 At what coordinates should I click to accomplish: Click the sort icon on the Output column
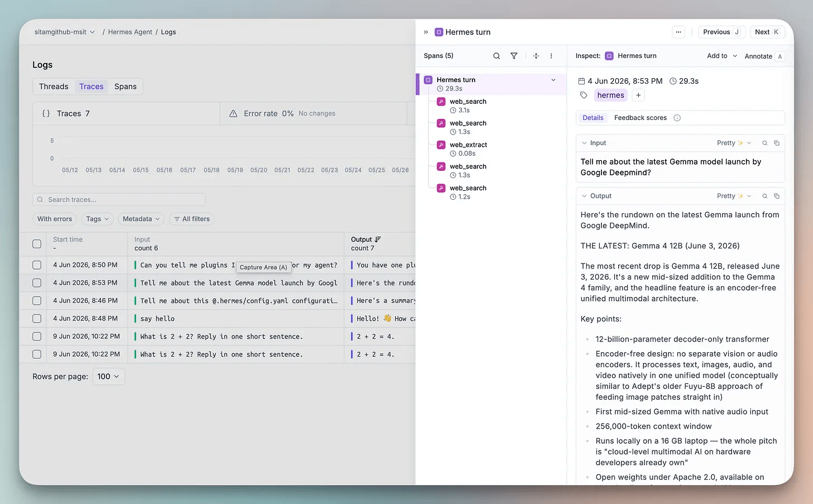378,239
